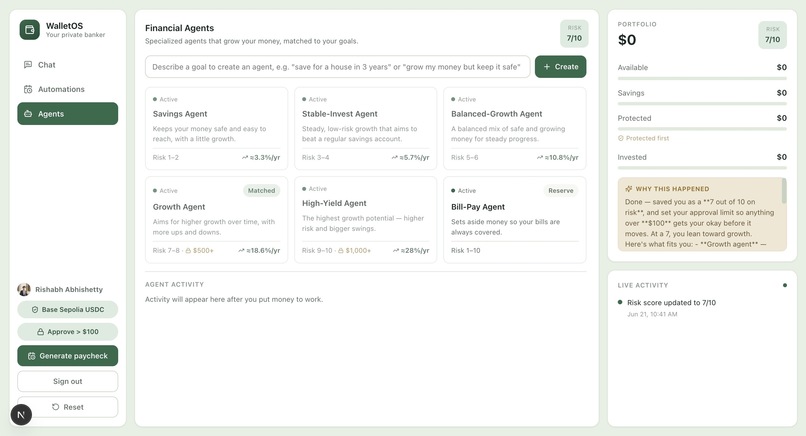Viewport: 806px width, 436px height.
Task: Click the Risk 7/10 badge in Financial Agents header
Action: coord(574,33)
